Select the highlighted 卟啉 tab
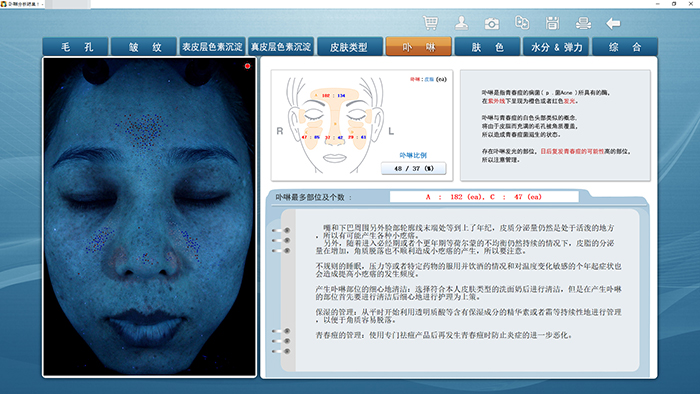 point(419,47)
